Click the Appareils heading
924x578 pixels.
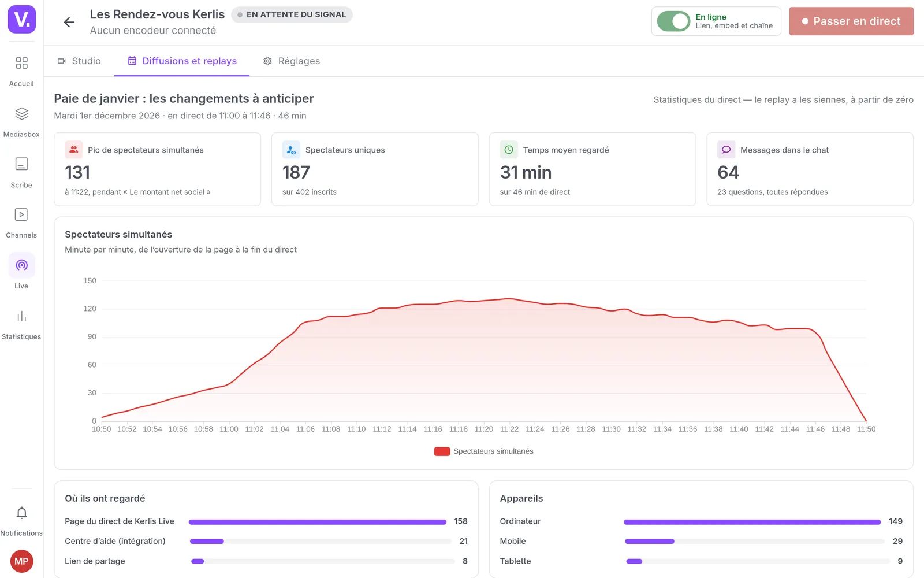click(x=521, y=499)
